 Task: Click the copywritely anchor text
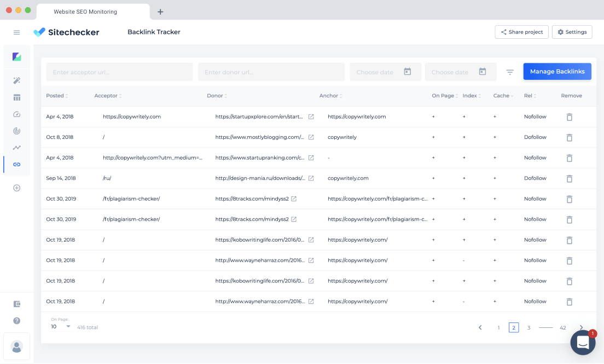pyautogui.click(x=342, y=137)
